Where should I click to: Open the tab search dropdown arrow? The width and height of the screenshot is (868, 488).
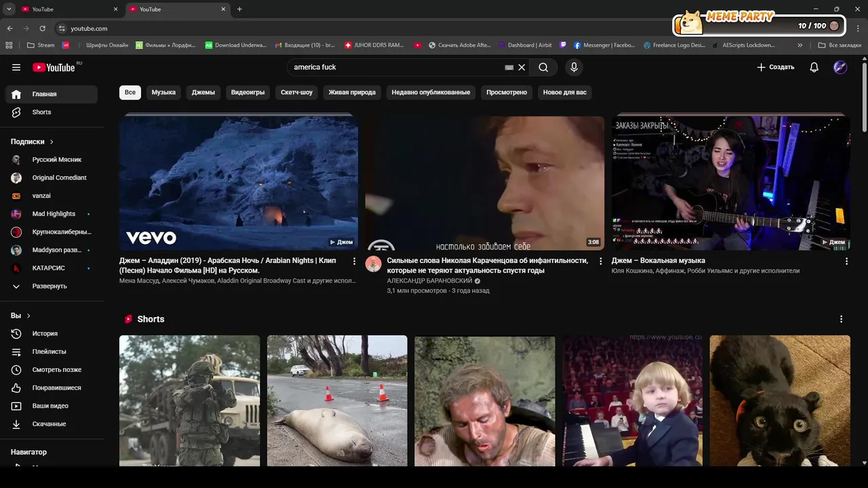[x=8, y=9]
